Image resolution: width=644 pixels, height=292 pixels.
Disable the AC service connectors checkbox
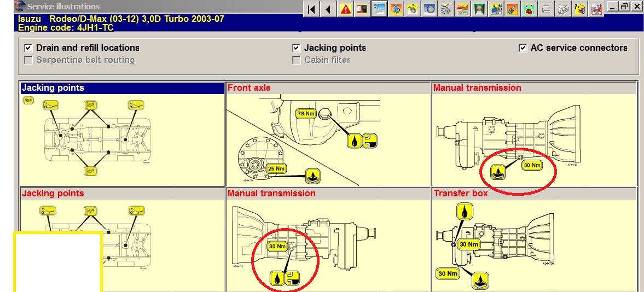click(x=523, y=48)
